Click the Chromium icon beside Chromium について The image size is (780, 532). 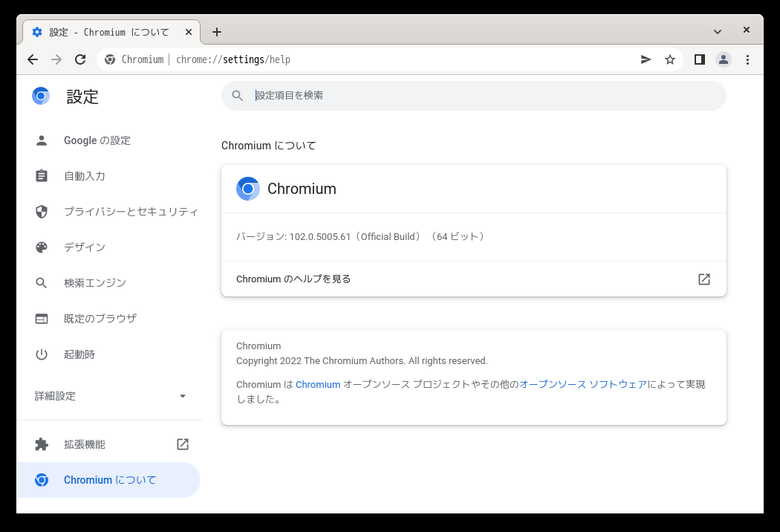[42, 480]
